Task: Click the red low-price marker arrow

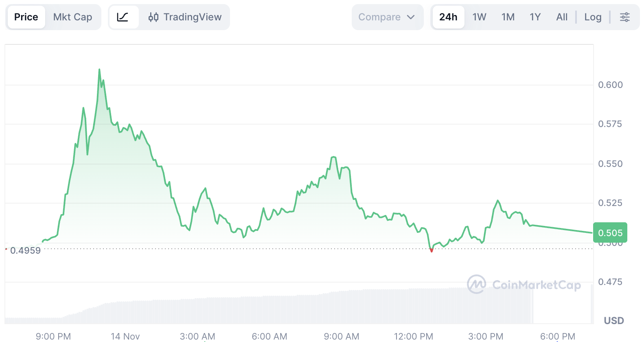Action: click(x=431, y=250)
